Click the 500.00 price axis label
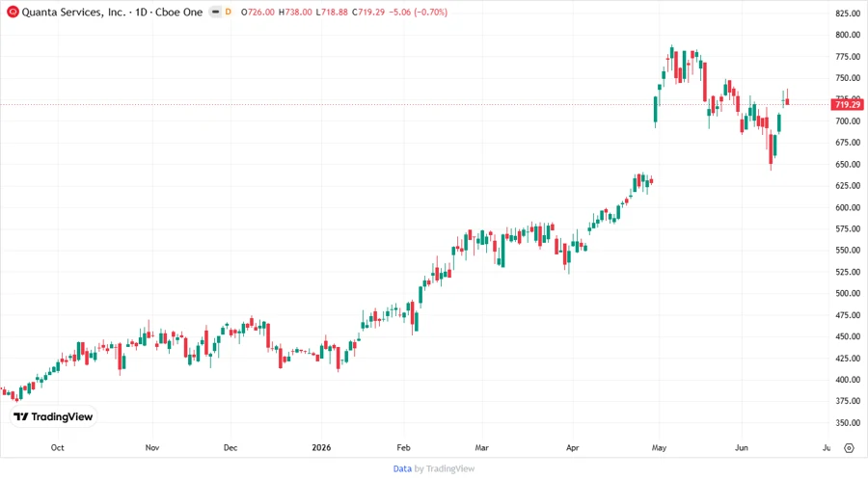 (848, 294)
